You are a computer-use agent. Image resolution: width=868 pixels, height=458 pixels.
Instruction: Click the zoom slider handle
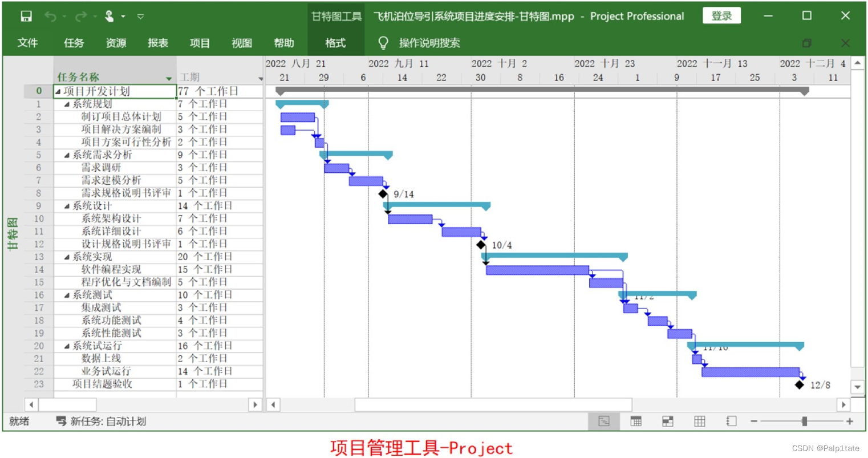804,421
